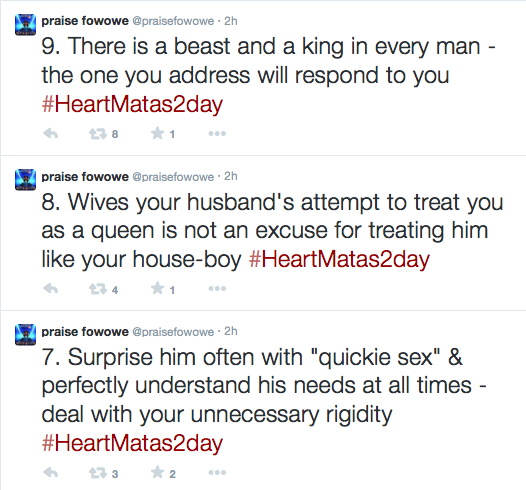View @praisefowowe handle on tweet 8
Screen dimensions: 526x490
[x=173, y=177]
